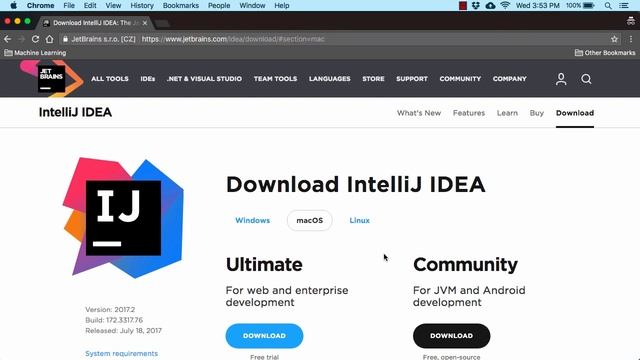
Task: Open the STORE navigation item
Action: coord(373,79)
